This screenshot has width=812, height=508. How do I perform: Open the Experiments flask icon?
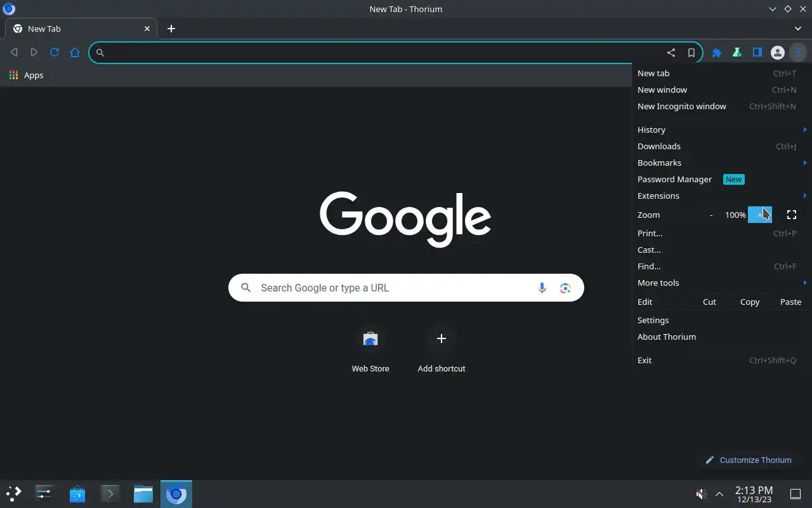(x=737, y=53)
